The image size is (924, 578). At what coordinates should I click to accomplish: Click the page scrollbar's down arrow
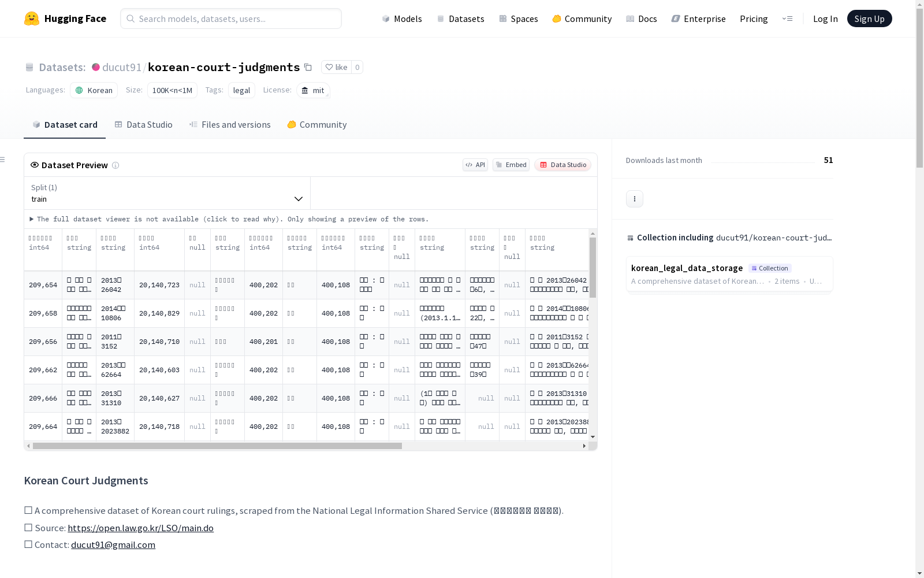pos(919,573)
